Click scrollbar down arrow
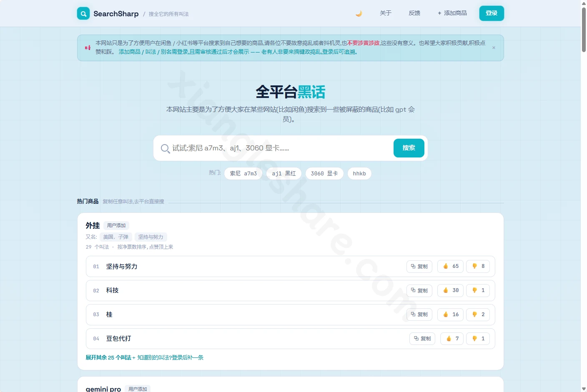This screenshot has width=587, height=392. [x=584, y=389]
